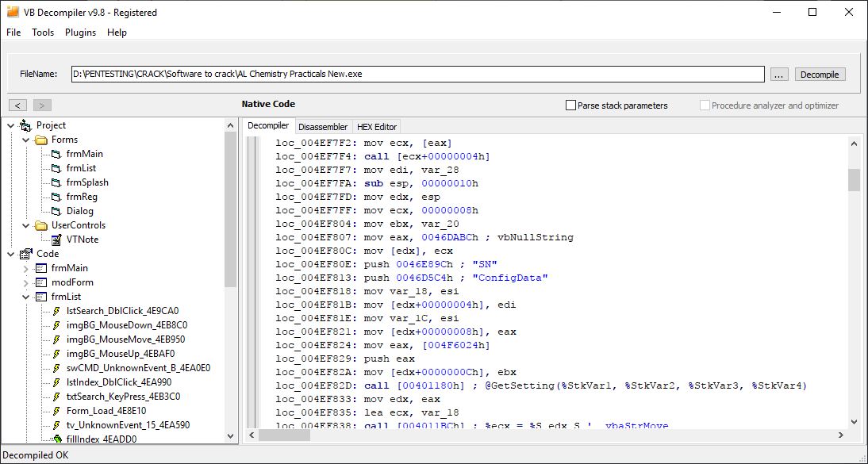Click the back navigation < button
This screenshot has width=868, height=464.
tap(17, 105)
